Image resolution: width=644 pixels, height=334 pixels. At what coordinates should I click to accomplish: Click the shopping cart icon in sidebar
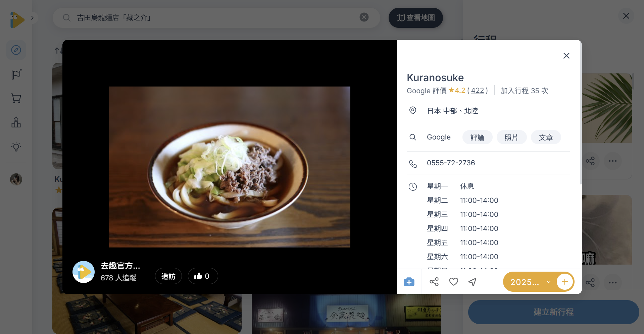pyautogui.click(x=16, y=98)
